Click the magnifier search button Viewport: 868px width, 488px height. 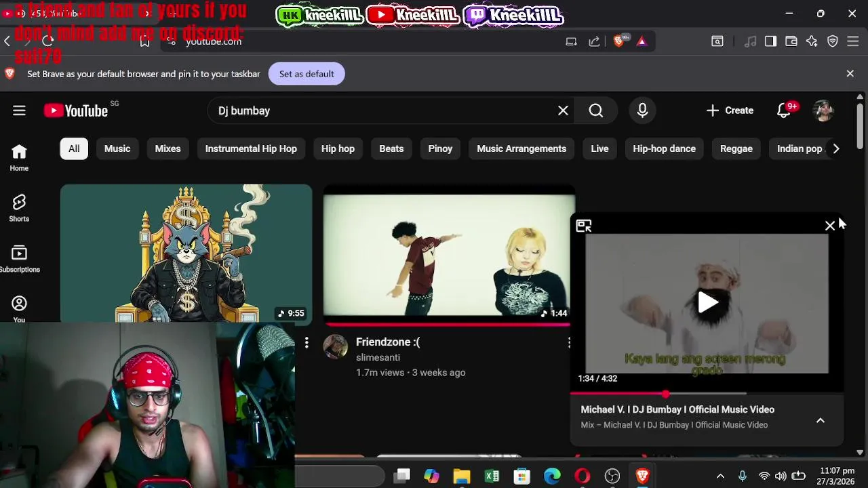coord(596,110)
